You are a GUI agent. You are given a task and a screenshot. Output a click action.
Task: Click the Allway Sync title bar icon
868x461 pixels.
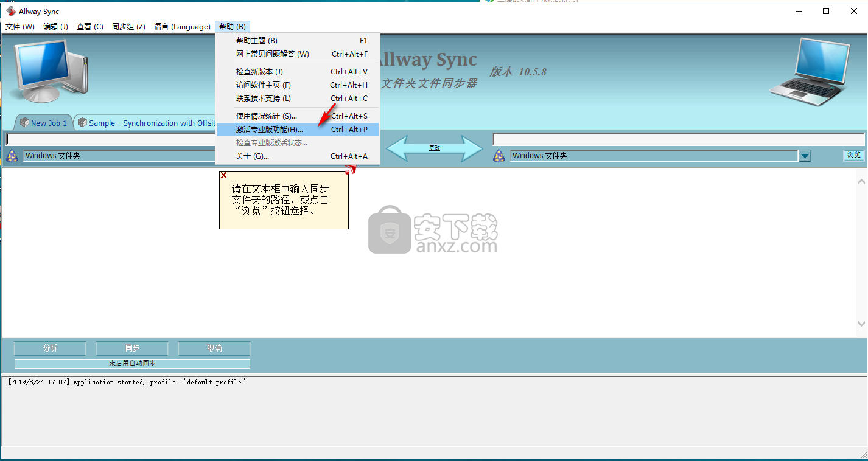point(10,11)
